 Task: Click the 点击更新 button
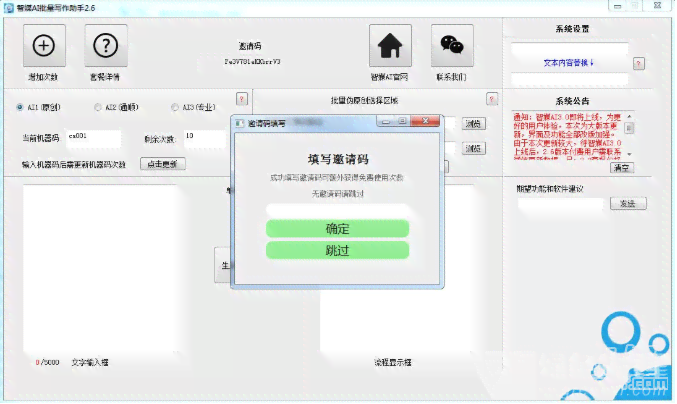[163, 164]
